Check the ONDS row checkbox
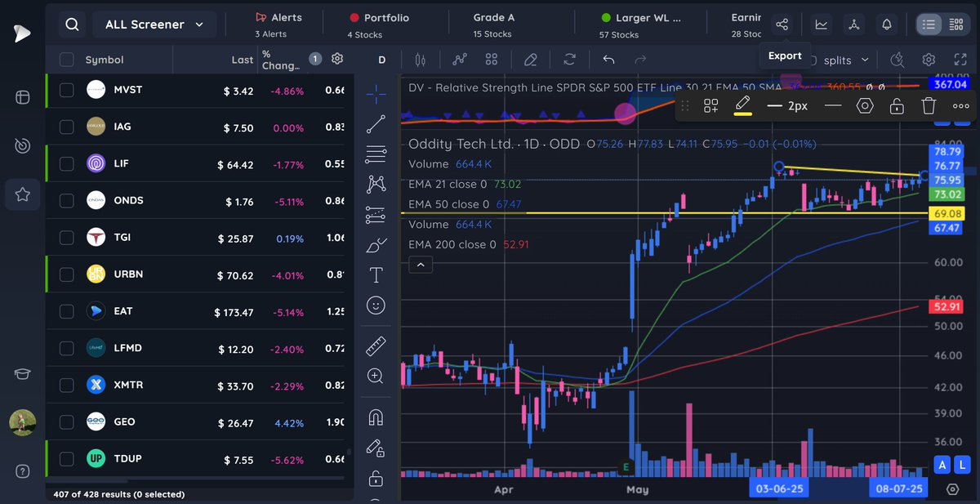The width and height of the screenshot is (980, 504). pyautogui.click(x=67, y=201)
